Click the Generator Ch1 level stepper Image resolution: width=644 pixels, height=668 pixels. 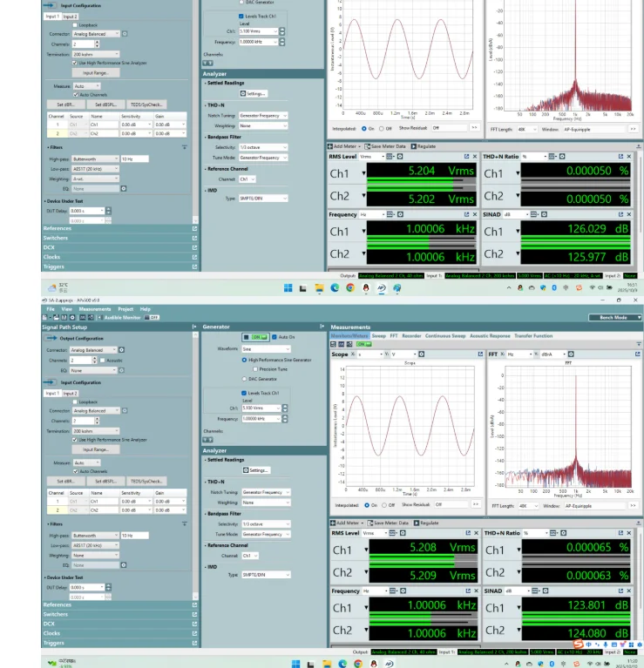(x=285, y=408)
